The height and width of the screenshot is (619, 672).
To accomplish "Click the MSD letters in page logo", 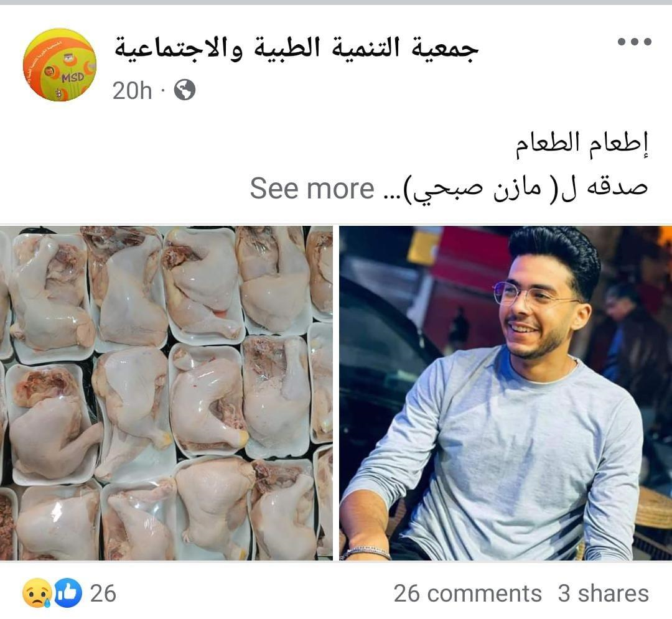I will pyautogui.click(x=73, y=78).
